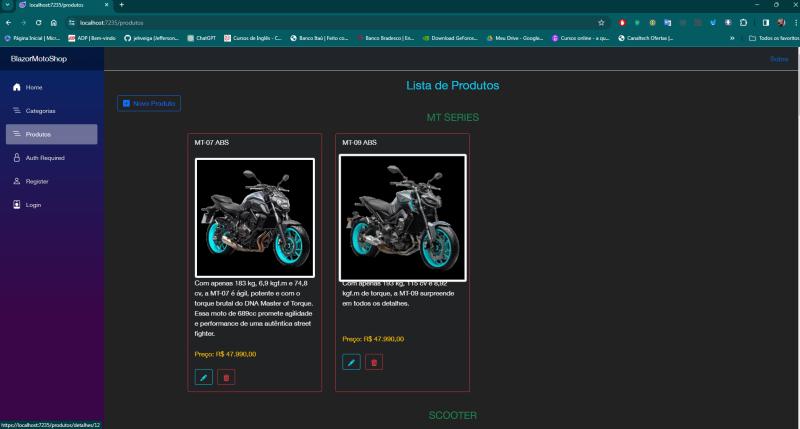800x429 pixels.
Task: Click the MT-09 ABS card title
Action: 359,142
